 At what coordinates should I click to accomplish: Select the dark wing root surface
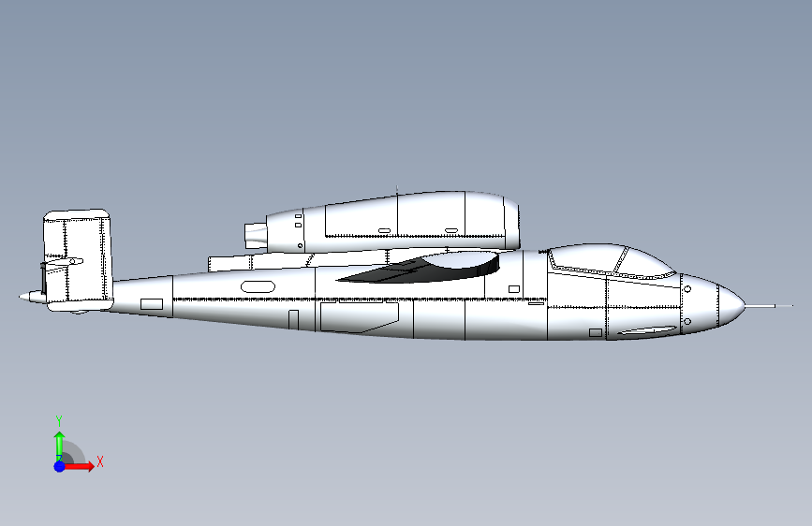click(418, 269)
